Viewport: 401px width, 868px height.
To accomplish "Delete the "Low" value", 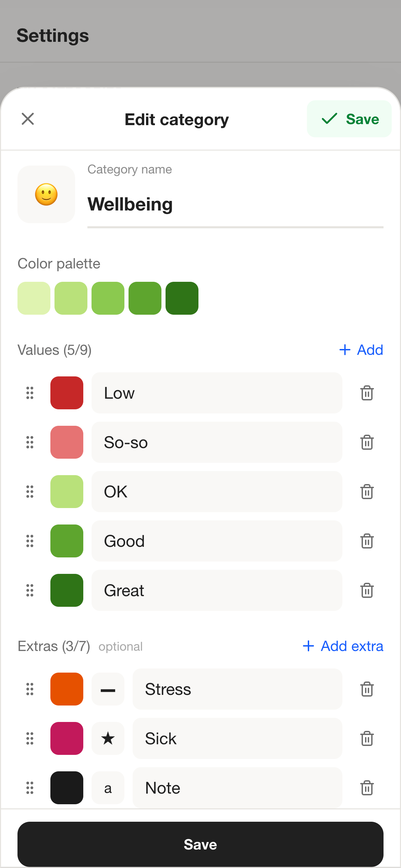I will (367, 393).
